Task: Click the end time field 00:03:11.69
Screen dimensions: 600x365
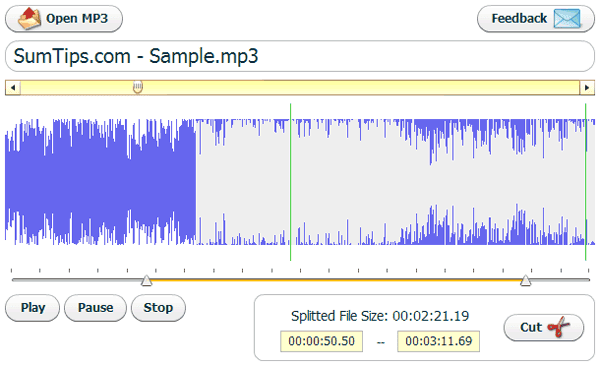Action: (x=439, y=341)
